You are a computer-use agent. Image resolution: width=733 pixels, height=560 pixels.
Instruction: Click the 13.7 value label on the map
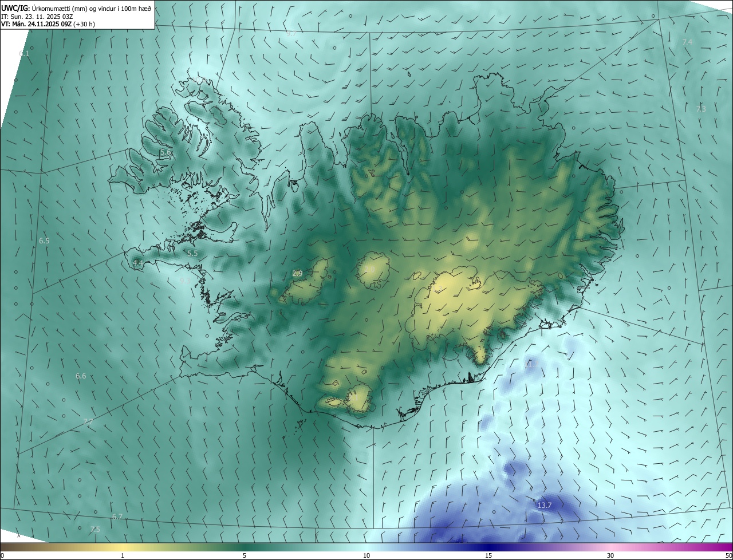(x=544, y=505)
